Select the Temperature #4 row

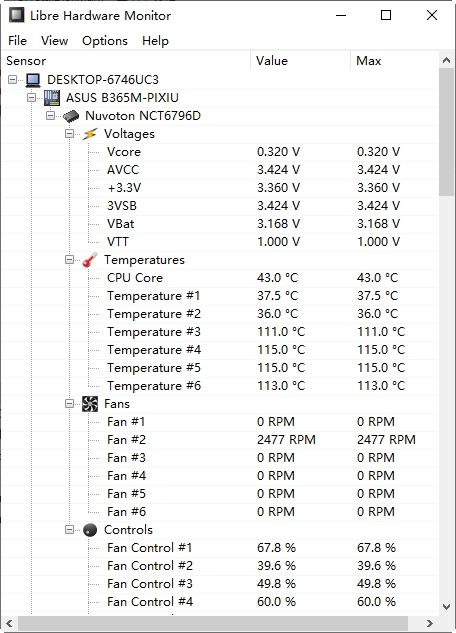coord(221,350)
